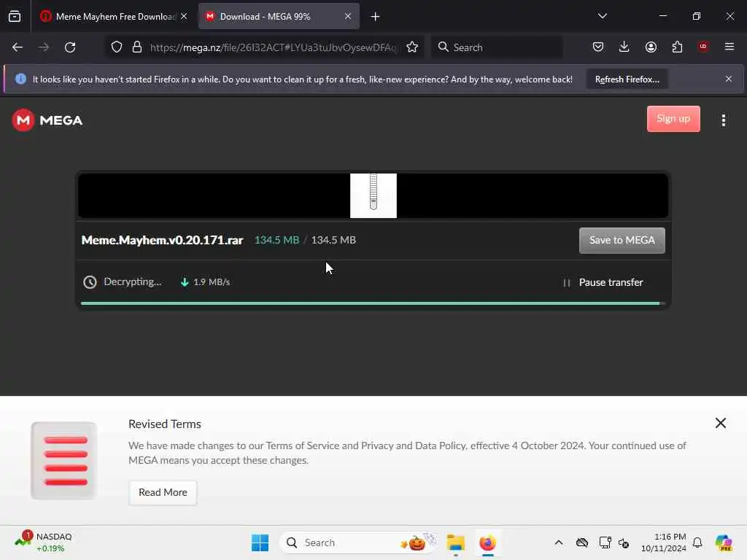Click the muted volume tray icon
This screenshot has width=747, height=560.
point(624,542)
